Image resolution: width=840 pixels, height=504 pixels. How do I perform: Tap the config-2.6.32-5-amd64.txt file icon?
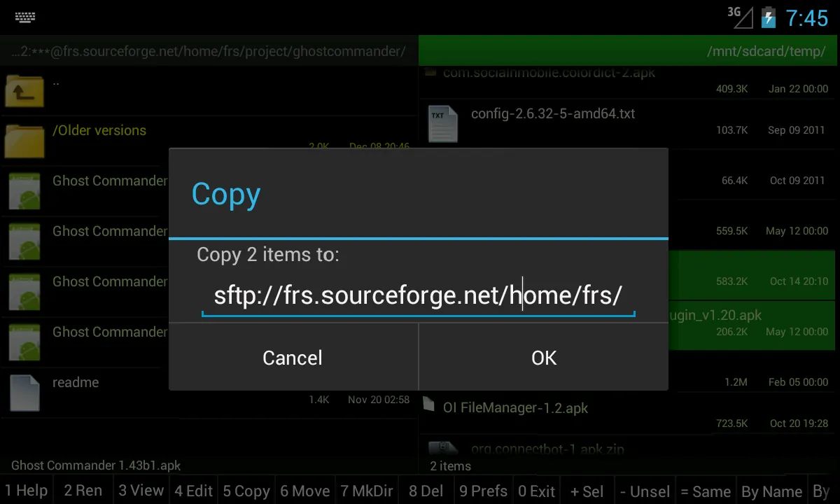(443, 124)
